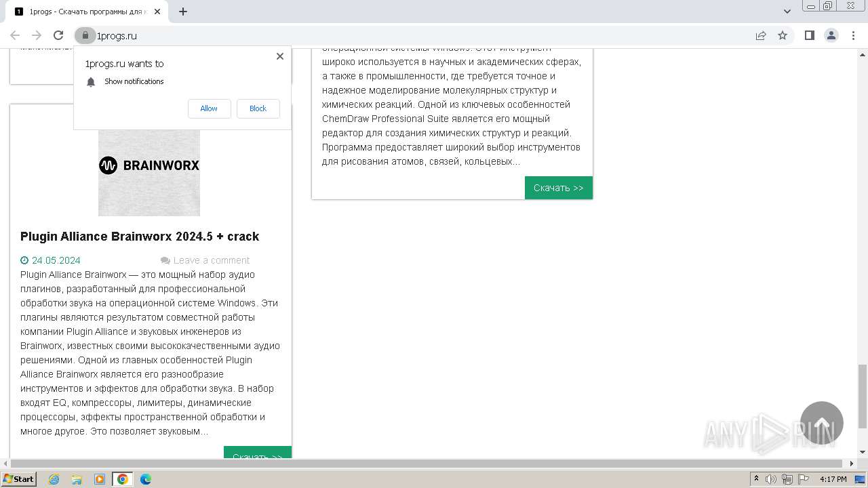Image resolution: width=868 pixels, height=488 pixels.
Task: Launch Internet Explorer from taskbar
Action: pyautogui.click(x=54, y=479)
